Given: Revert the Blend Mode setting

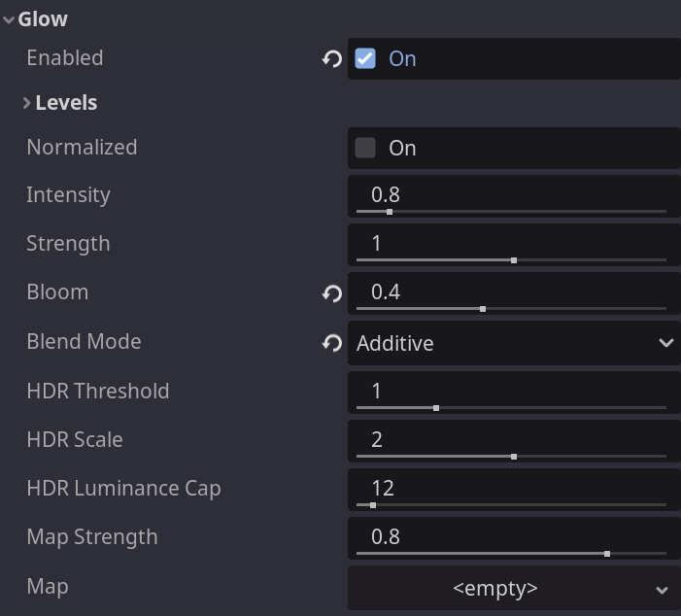Looking at the screenshot, I should pos(332,343).
